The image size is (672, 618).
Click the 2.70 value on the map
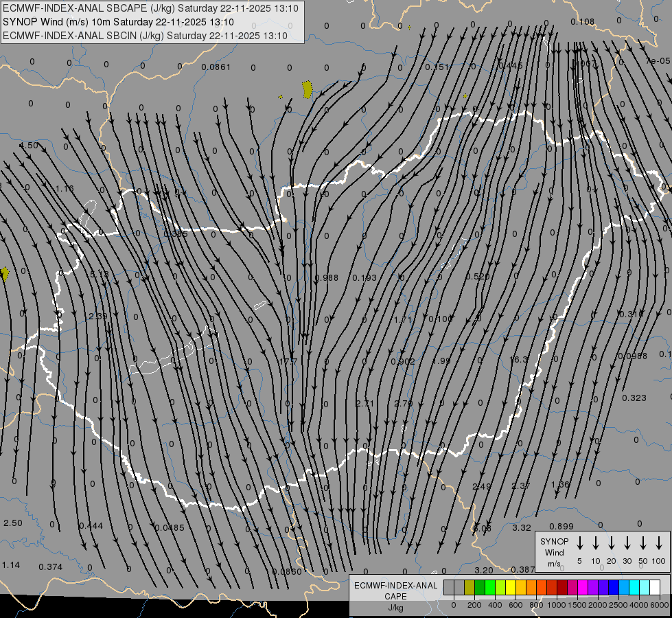coord(404,404)
